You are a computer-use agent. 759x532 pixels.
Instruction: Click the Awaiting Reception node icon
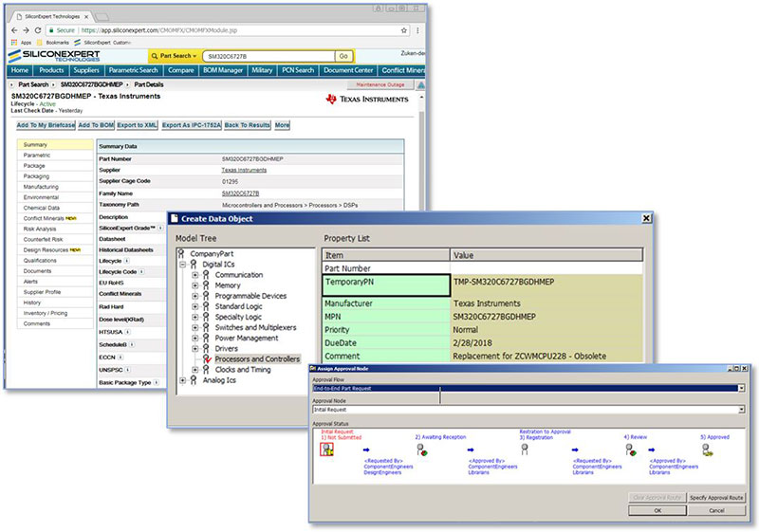pyautogui.click(x=419, y=450)
